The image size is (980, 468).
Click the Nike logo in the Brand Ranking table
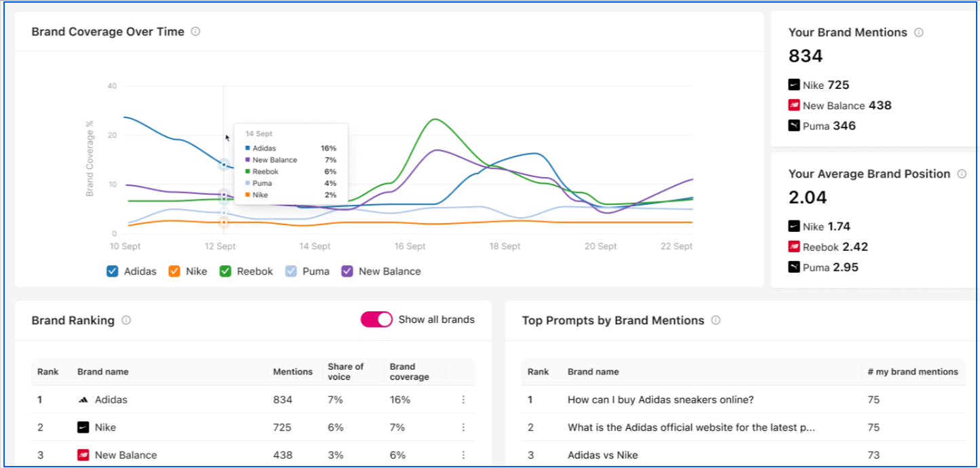tap(83, 427)
